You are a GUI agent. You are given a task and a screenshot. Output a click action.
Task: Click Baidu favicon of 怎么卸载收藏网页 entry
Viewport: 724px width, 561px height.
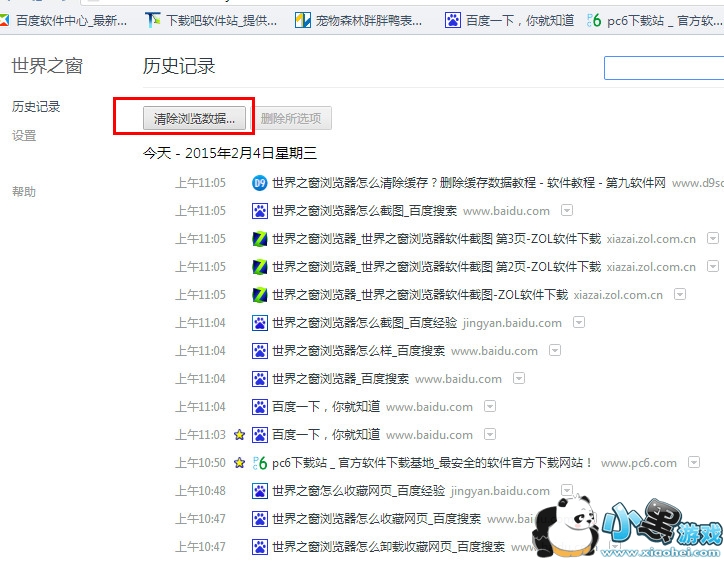coord(259,547)
